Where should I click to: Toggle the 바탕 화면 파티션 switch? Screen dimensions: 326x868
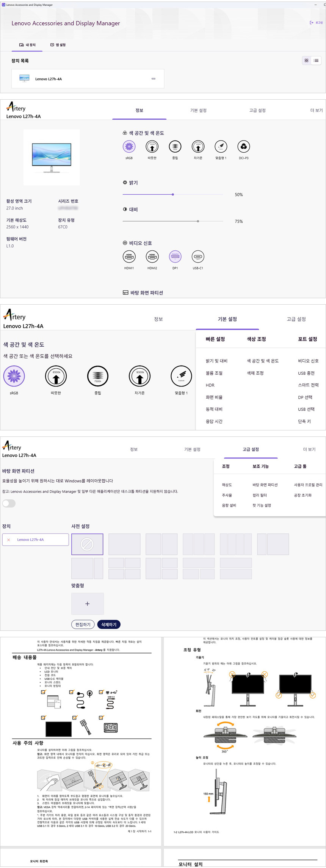click(x=9, y=503)
